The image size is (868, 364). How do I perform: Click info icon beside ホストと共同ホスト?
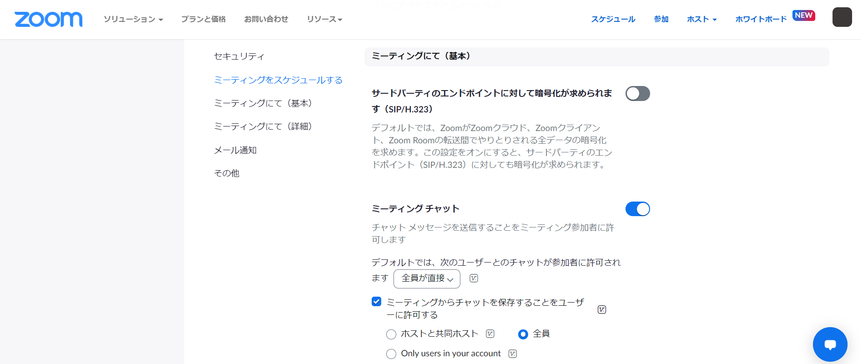[490, 334]
